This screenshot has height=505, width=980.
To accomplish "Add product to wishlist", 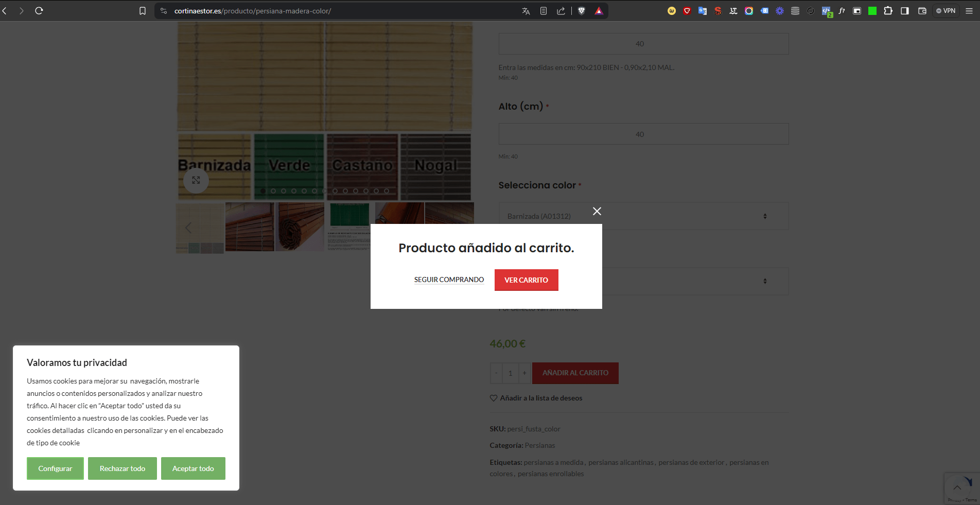I will pyautogui.click(x=536, y=398).
